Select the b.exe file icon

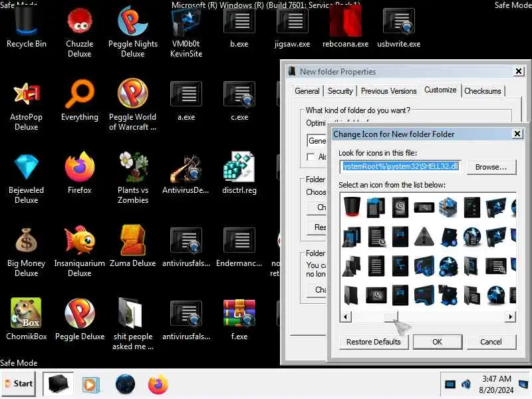tap(239, 29)
